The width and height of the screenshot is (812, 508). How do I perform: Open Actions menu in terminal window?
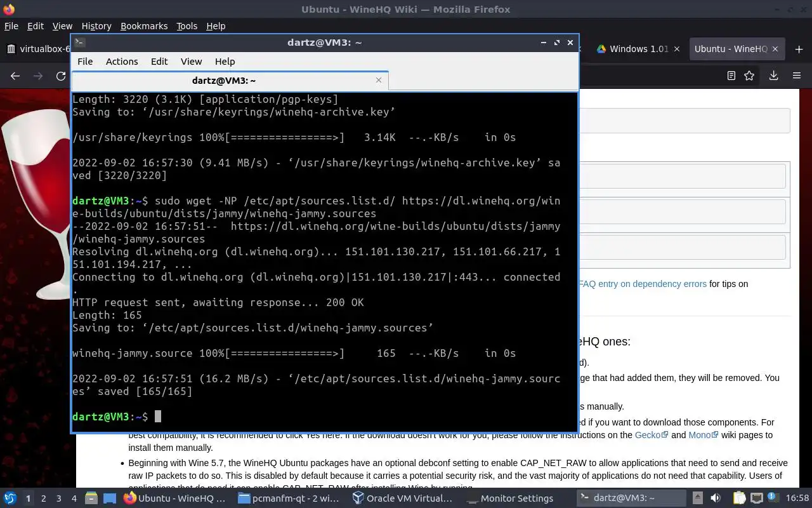click(122, 62)
